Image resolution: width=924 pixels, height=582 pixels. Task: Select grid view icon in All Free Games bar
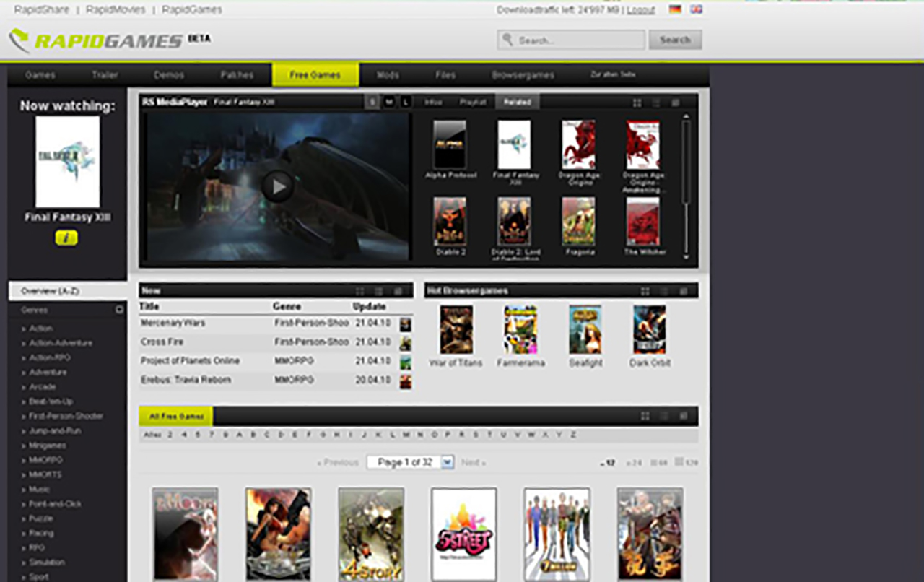645,416
